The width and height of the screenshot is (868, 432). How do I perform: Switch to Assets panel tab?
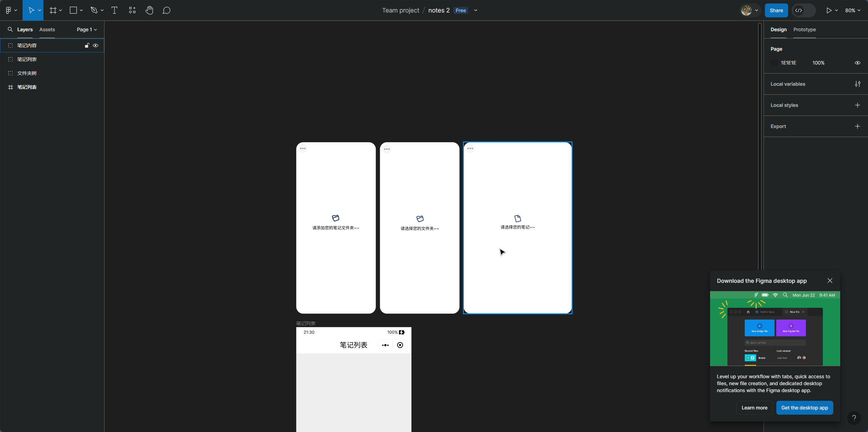pos(47,29)
